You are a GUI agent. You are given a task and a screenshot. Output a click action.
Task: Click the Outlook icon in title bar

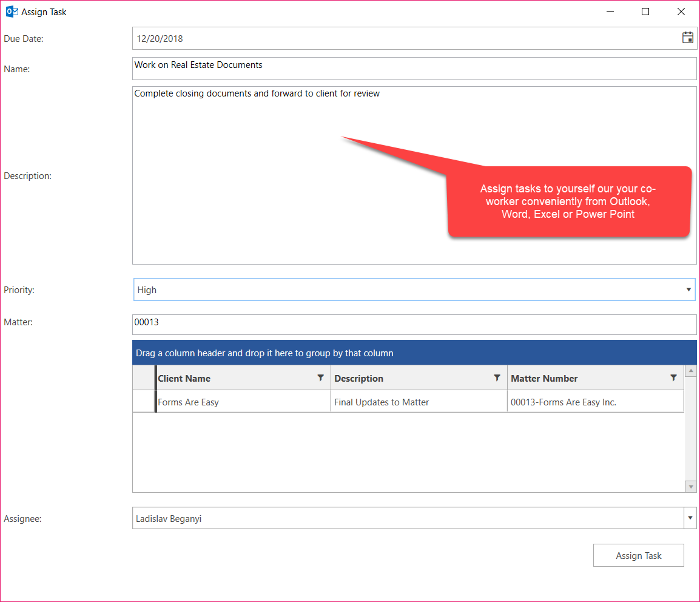tap(11, 12)
